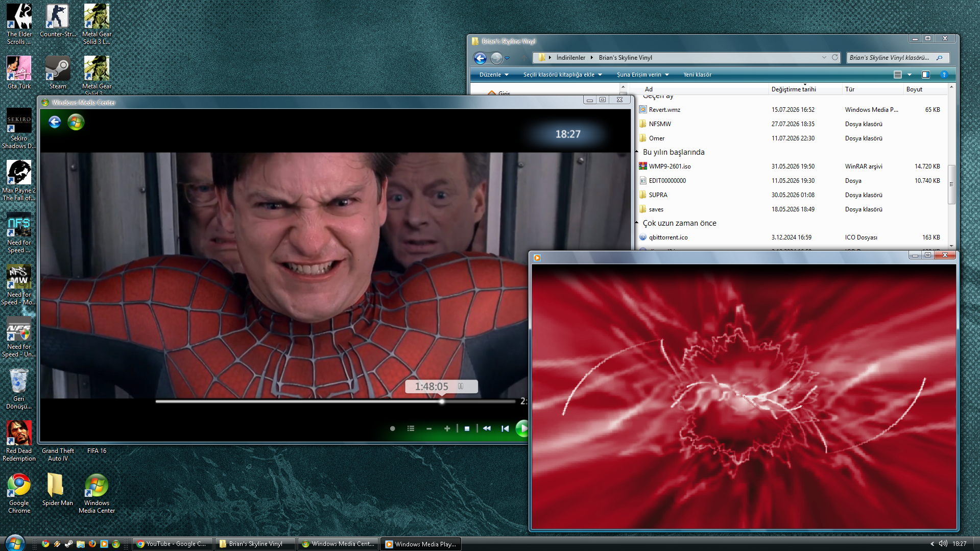Select the saves folder

pyautogui.click(x=790, y=209)
